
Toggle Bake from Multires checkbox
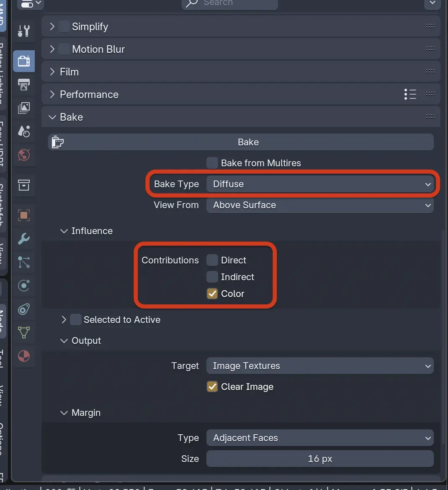212,163
